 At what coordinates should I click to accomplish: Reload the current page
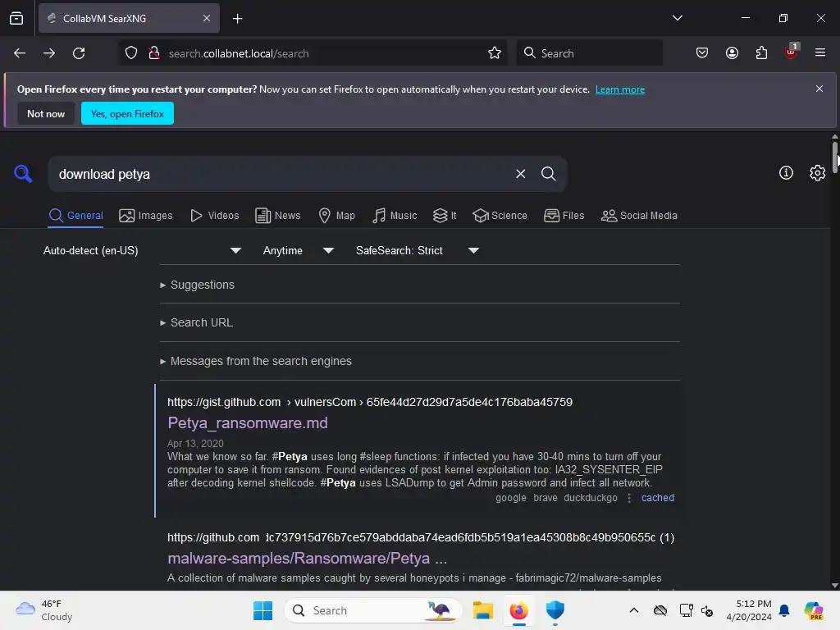tap(79, 53)
